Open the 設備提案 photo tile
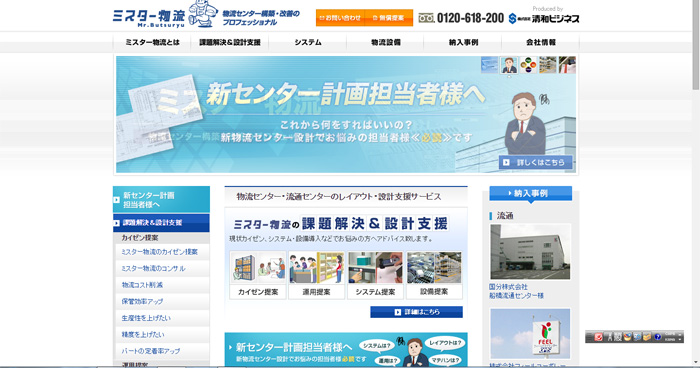 [x=434, y=275]
